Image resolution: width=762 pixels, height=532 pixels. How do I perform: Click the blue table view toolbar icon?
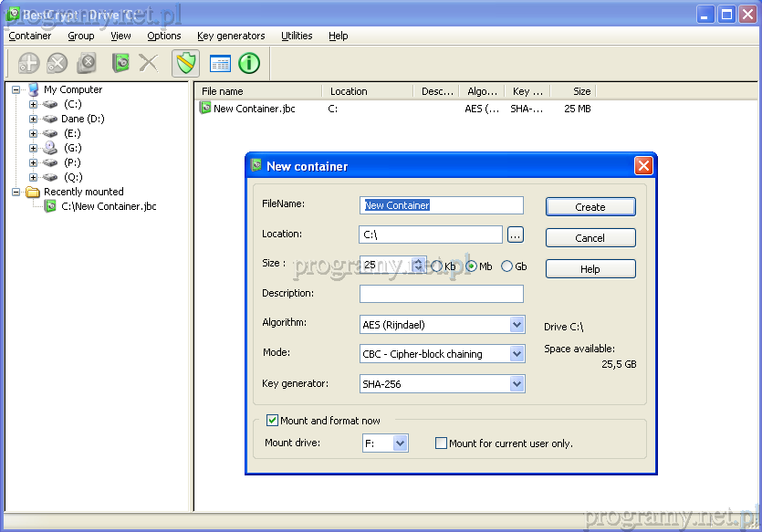tap(220, 63)
